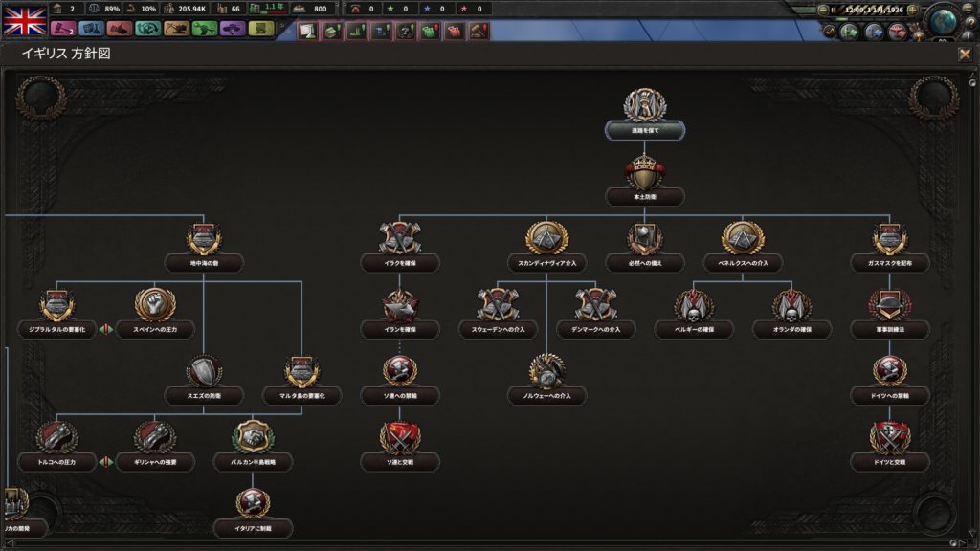The width and height of the screenshot is (980, 551).
Task: Select the 地中海の砦 focus
Action: click(x=204, y=247)
